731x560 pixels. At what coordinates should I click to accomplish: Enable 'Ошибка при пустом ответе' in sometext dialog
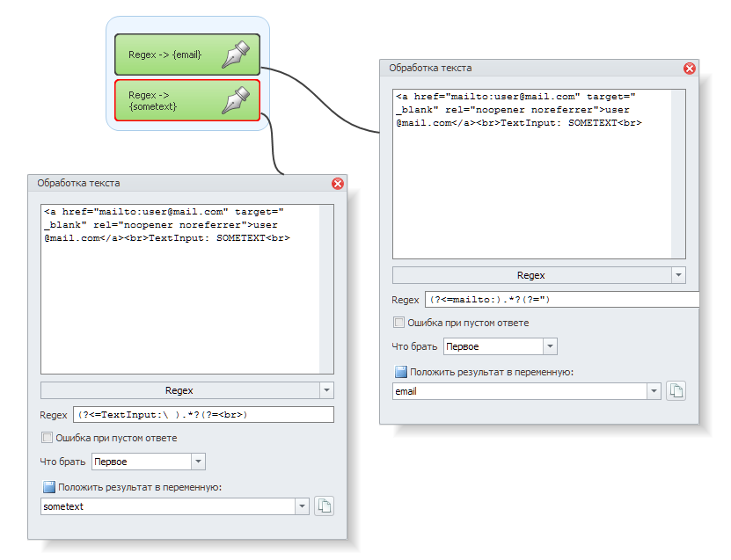point(48,438)
